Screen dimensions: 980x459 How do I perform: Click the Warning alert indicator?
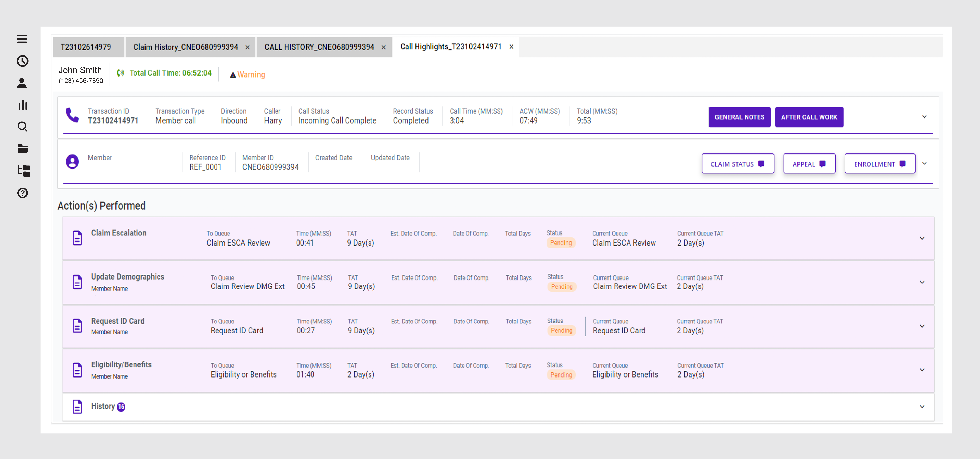point(248,75)
